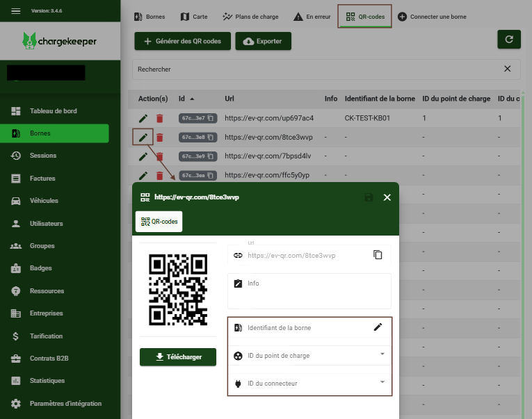The width and height of the screenshot is (532, 419).
Task: Delete the row for https://ev-qr.com/8tce3wvp
Action: (x=159, y=138)
